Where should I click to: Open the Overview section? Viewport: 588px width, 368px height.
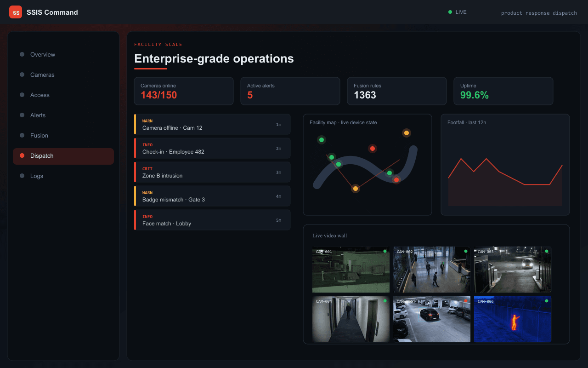[63, 54]
